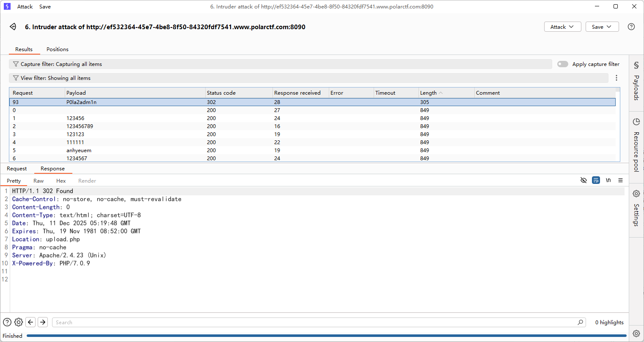Open the Resource pool side panel
644x342 pixels.
(636, 146)
